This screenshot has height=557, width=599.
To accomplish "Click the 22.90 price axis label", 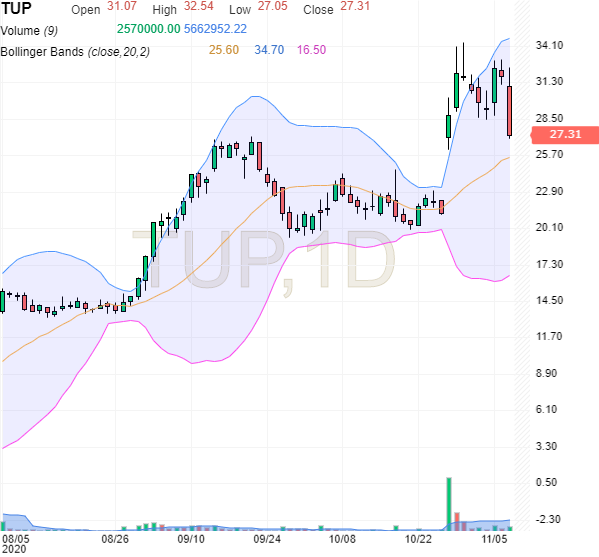I will point(549,191).
